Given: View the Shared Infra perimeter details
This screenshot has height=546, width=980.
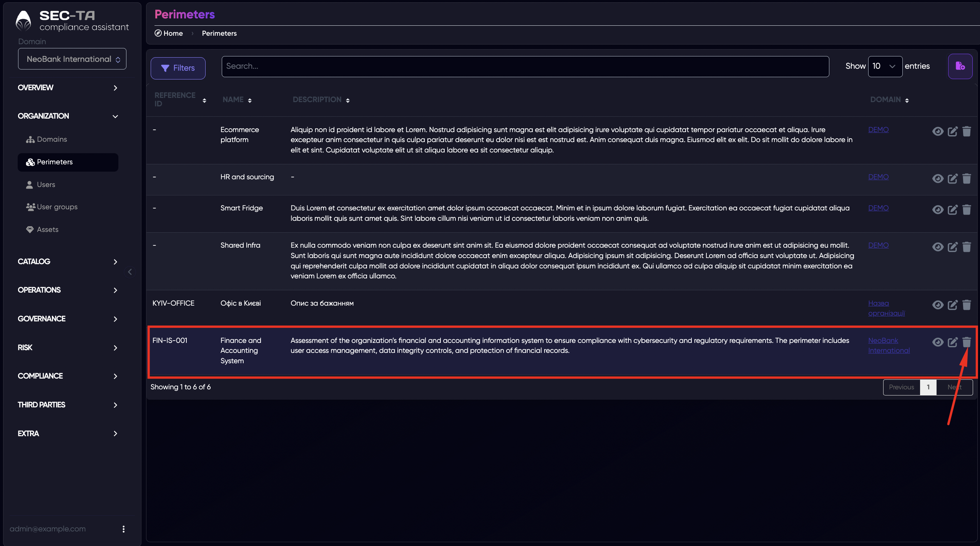Looking at the screenshot, I should [938, 247].
